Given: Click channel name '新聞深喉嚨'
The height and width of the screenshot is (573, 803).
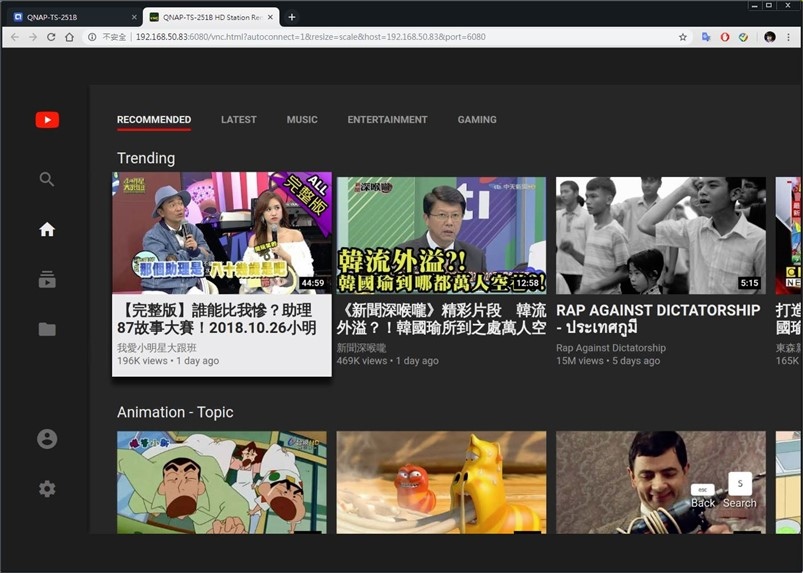Looking at the screenshot, I should click(361, 348).
